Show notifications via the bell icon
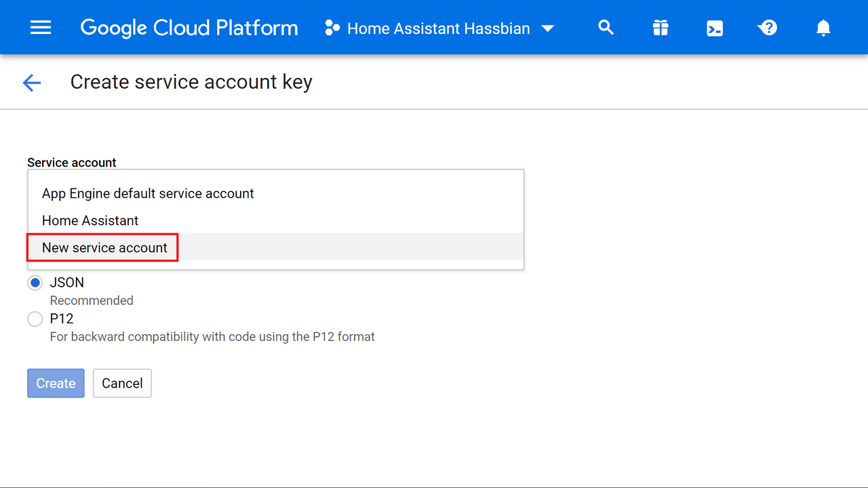Viewport: 868px width, 488px height. coord(823,28)
